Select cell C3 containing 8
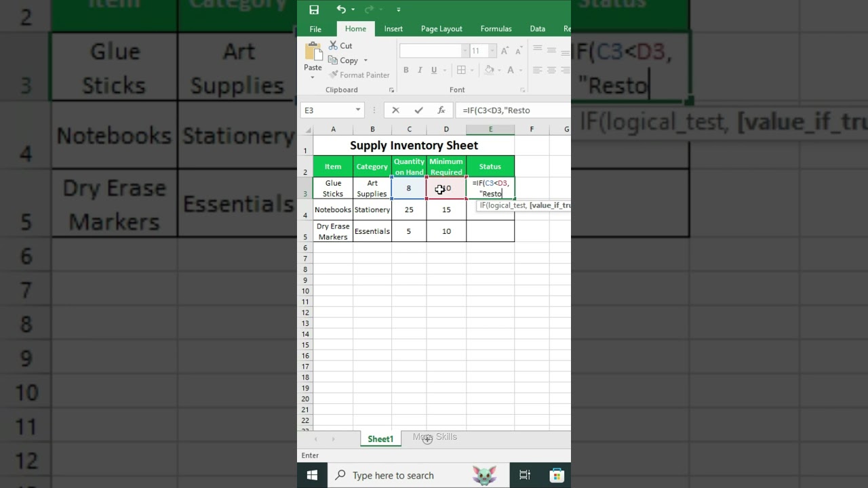Image resolution: width=868 pixels, height=488 pixels. pyautogui.click(x=409, y=188)
